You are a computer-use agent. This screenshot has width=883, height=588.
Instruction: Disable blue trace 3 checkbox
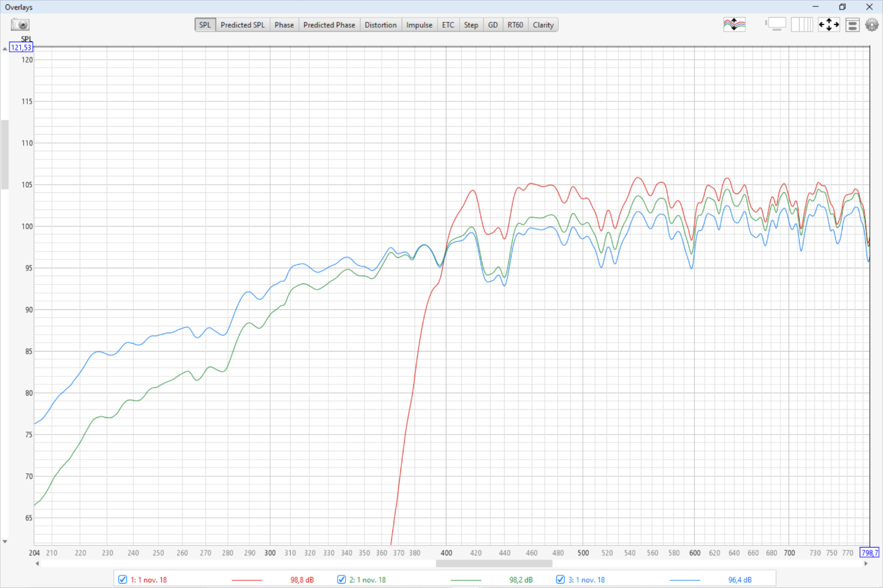[x=561, y=579]
